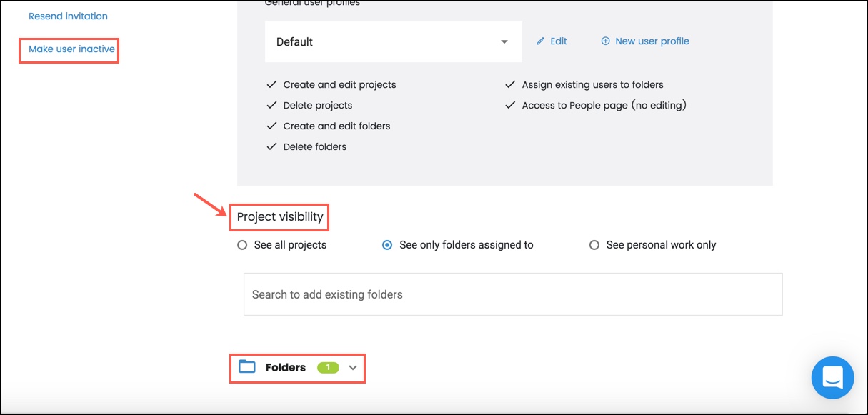
Task: Click Resend invitation link
Action: coord(68,16)
